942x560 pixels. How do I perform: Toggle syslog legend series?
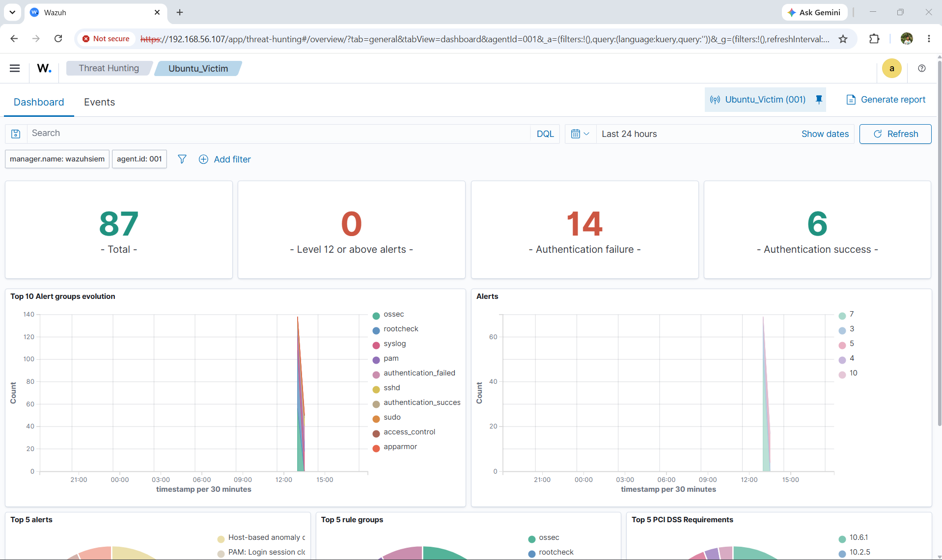[x=394, y=344]
